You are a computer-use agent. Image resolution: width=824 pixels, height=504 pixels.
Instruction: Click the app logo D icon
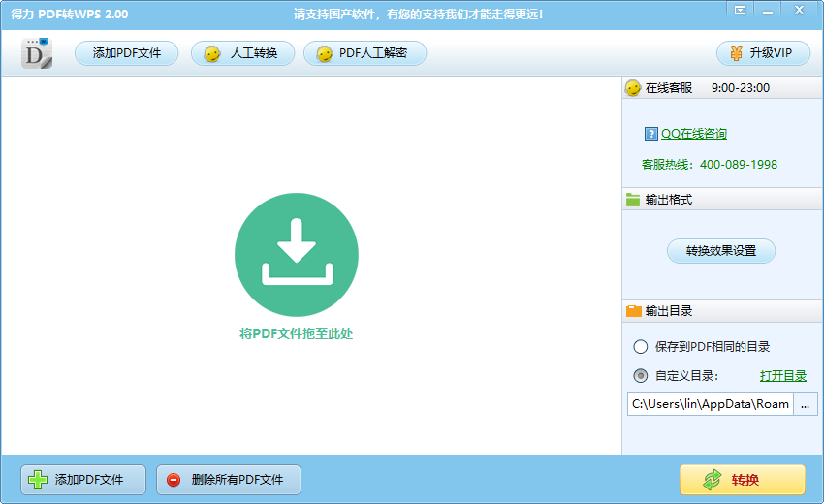click(37, 53)
